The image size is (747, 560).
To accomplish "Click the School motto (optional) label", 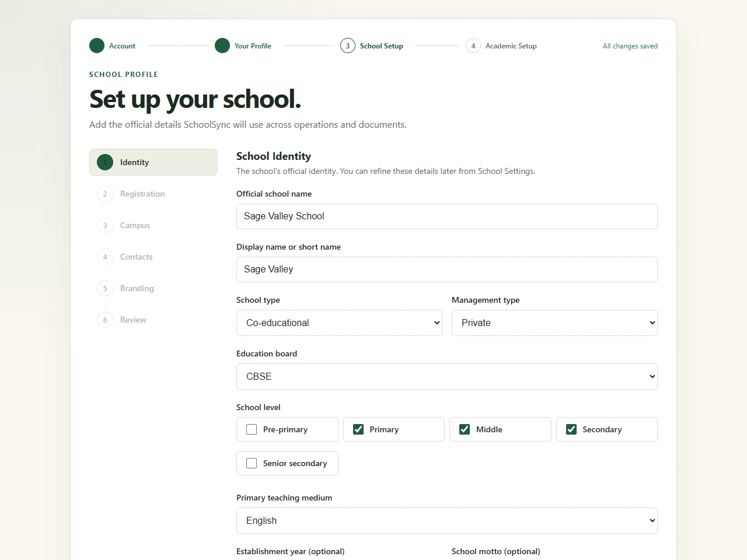I will tap(496, 551).
